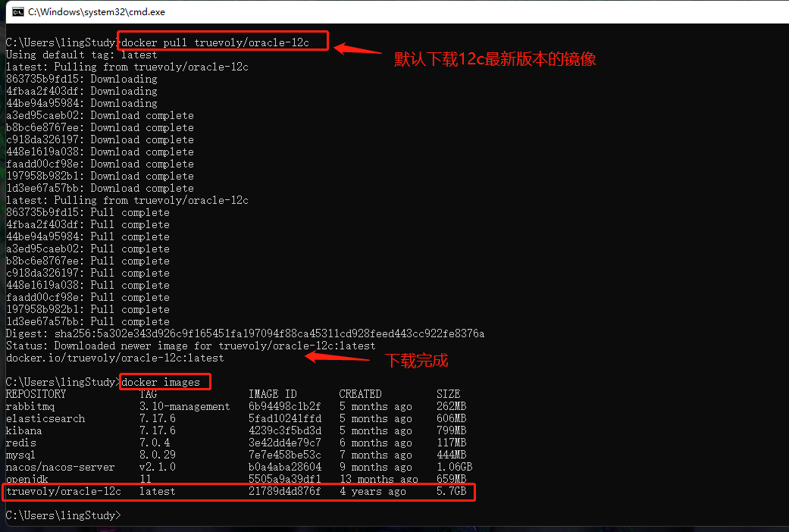This screenshot has height=532, width=789.
Task: Click the '44be94a95984: Pull complete' line
Action: click(88, 236)
